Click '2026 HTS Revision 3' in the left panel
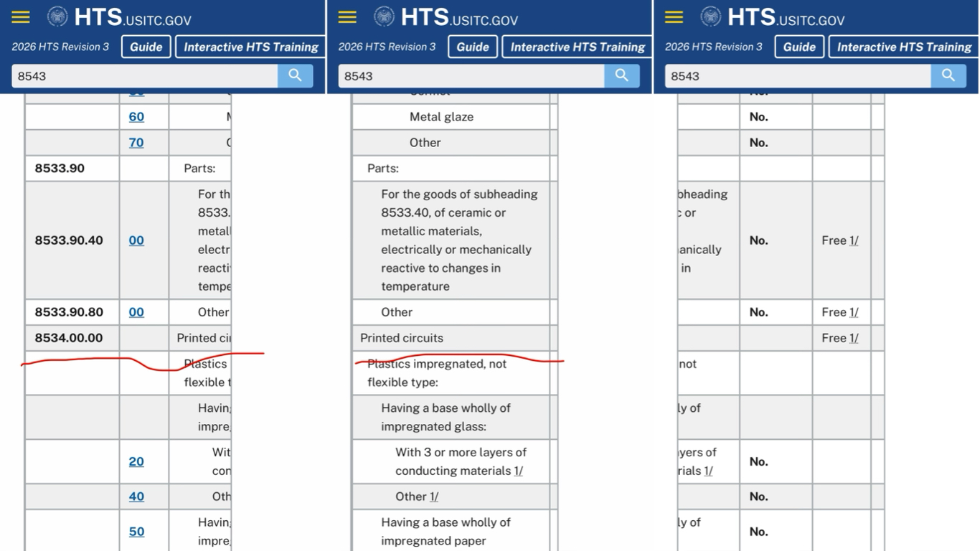This screenshot has height=551, width=980. point(60,47)
